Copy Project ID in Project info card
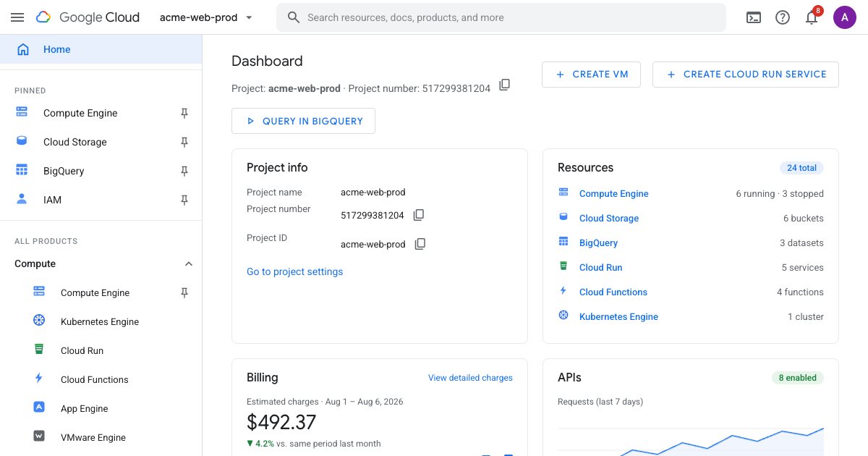The image size is (868, 456). 420,244
